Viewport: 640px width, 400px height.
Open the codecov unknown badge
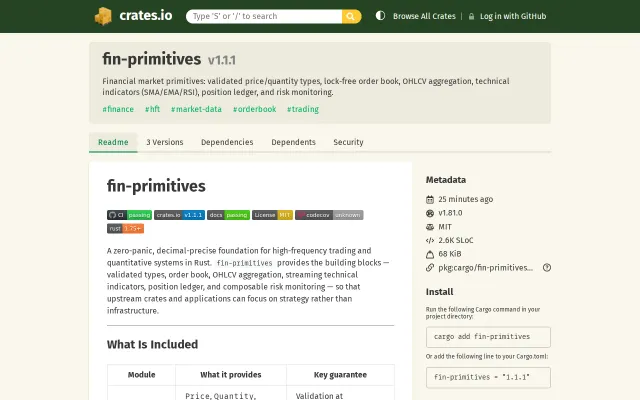pyautogui.click(x=329, y=215)
